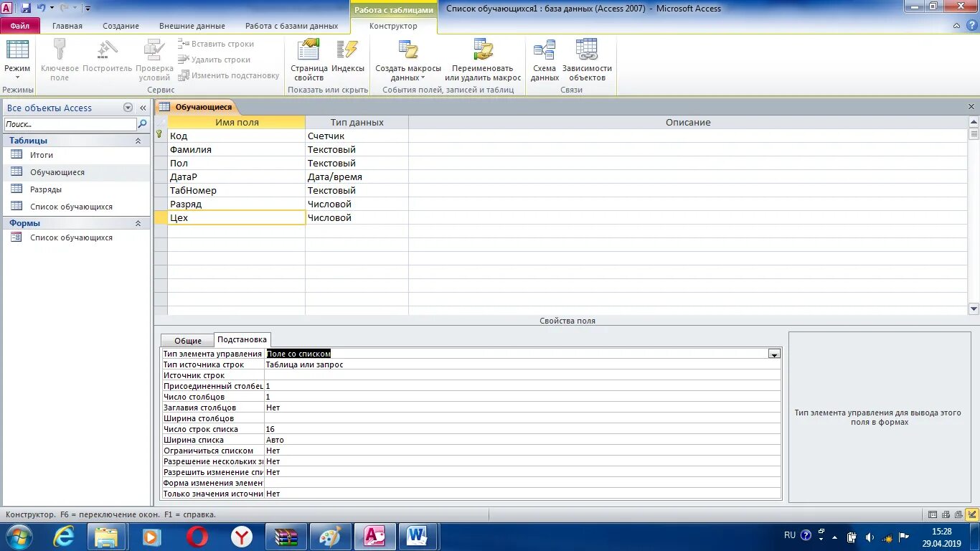The height and width of the screenshot is (551, 980).
Task: Select the Фамилия field name cell
Action: click(237, 149)
